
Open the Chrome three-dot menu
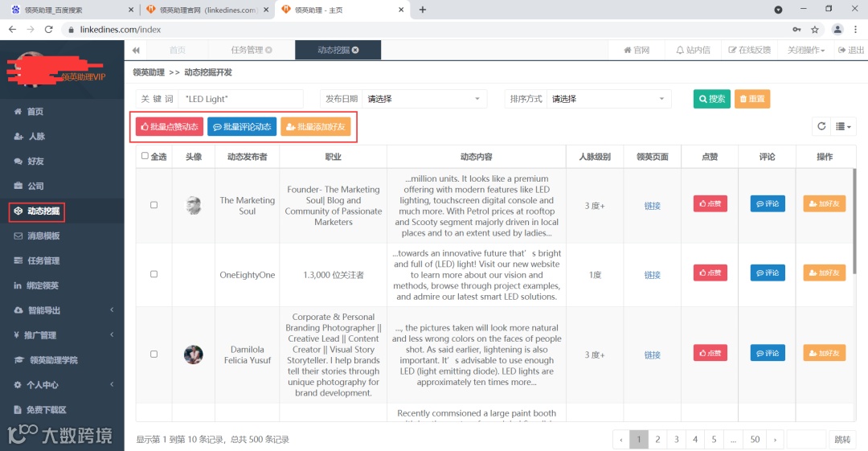[x=856, y=30]
